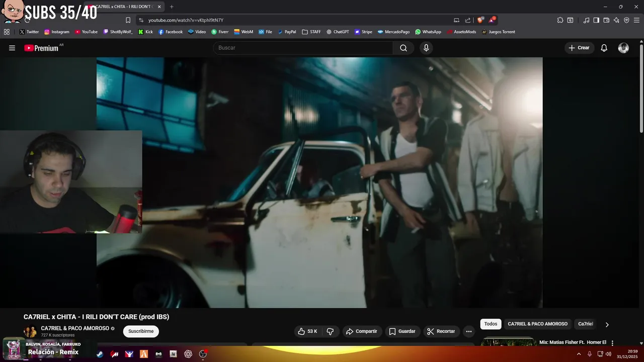Click the address bar URL youtube.com/watch

click(x=186, y=20)
